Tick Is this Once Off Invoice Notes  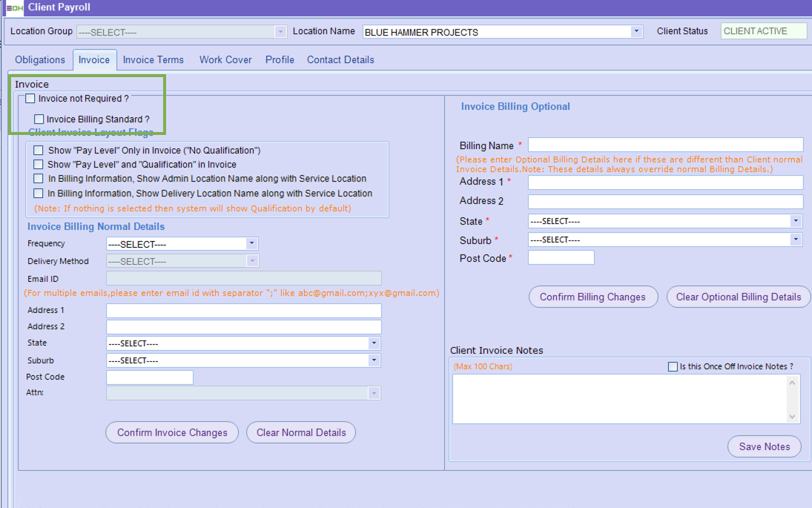click(x=673, y=366)
